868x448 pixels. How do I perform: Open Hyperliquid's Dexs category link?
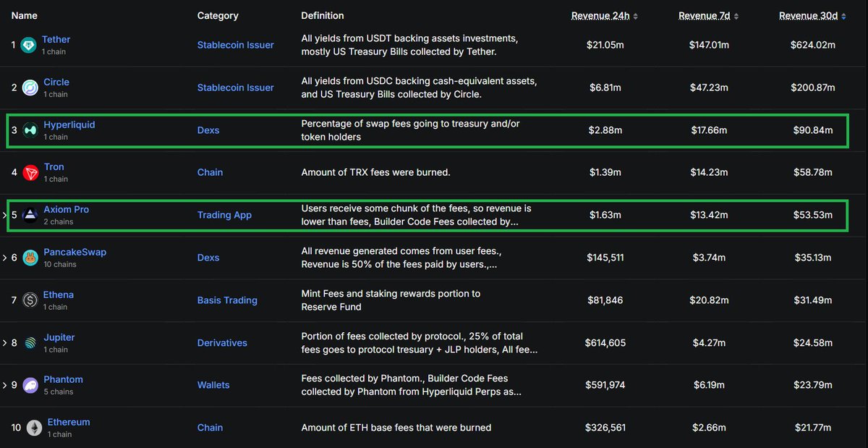pyautogui.click(x=208, y=130)
